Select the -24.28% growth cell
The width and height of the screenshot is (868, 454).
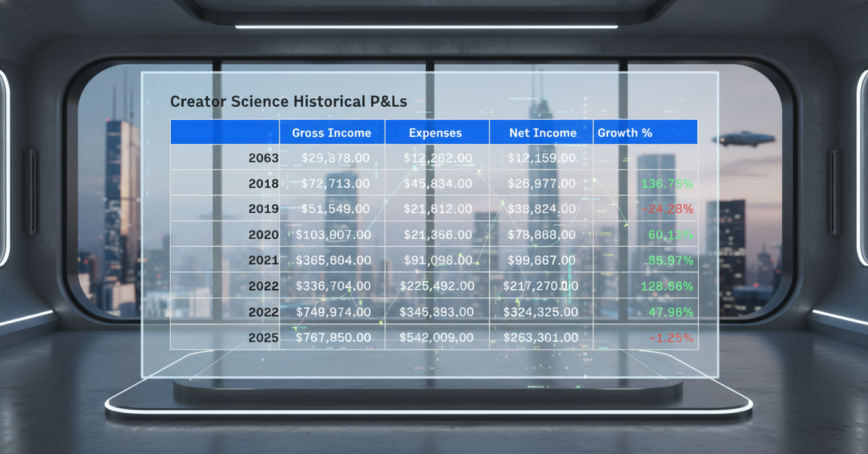click(667, 209)
